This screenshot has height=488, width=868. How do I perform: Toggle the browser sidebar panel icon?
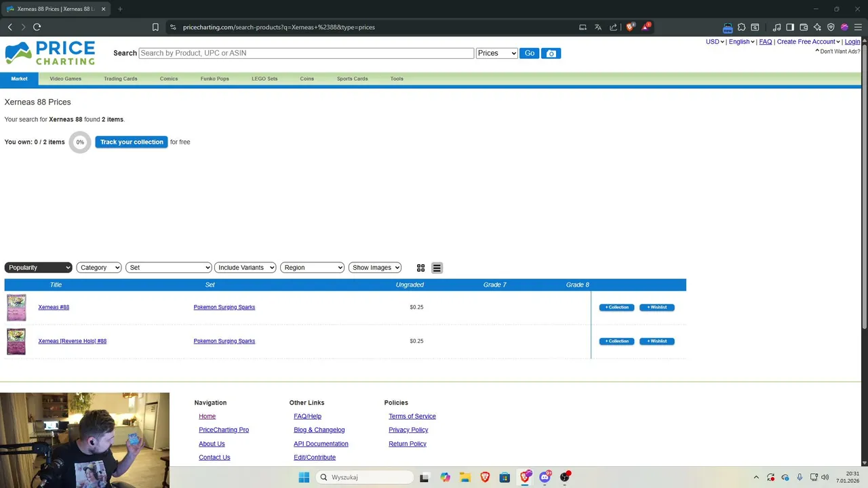pos(790,27)
